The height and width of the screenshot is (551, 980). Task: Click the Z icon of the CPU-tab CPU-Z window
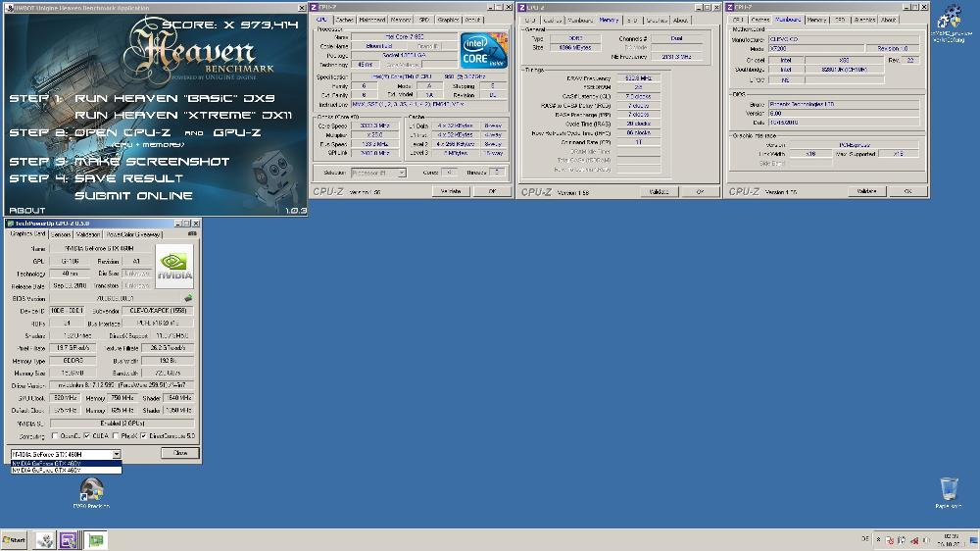pyautogui.click(x=315, y=7)
